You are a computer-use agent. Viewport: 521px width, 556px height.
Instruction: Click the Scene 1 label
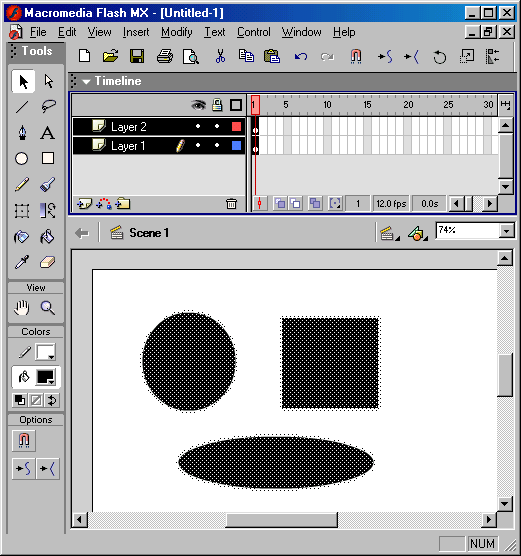(x=149, y=233)
